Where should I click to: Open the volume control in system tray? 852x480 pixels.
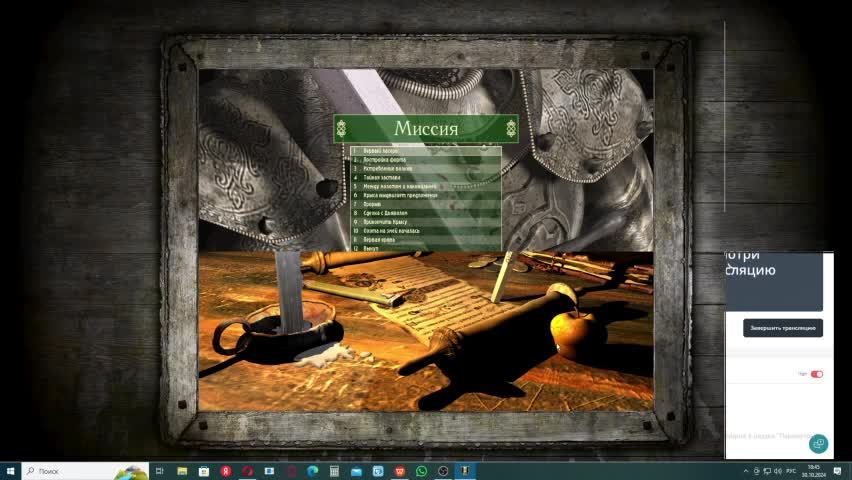click(778, 471)
